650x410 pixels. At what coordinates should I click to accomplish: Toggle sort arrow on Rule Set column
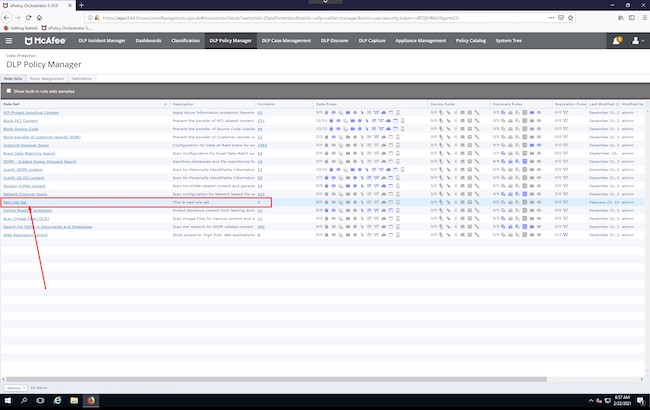[165, 104]
